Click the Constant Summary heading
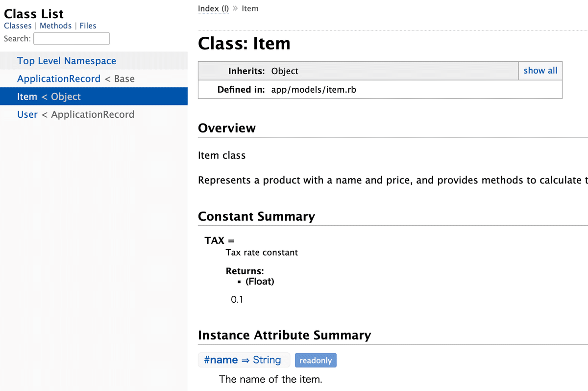588x391 pixels. coord(256,216)
